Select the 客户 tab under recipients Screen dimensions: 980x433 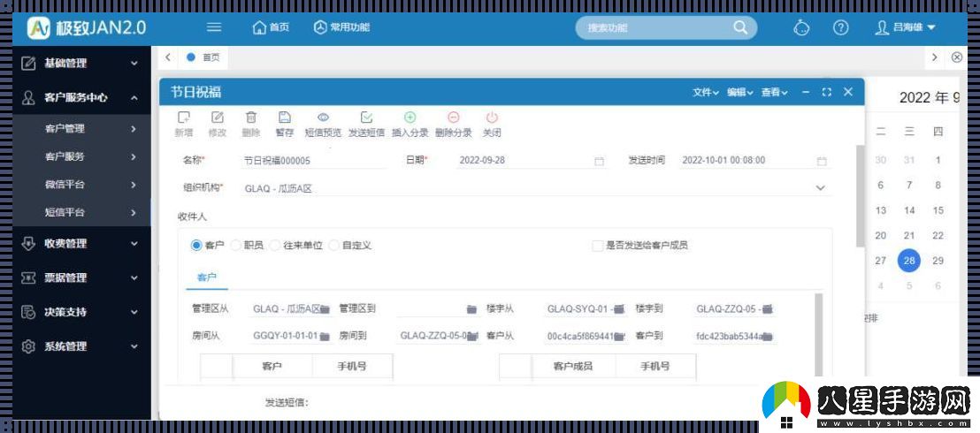pos(207,277)
